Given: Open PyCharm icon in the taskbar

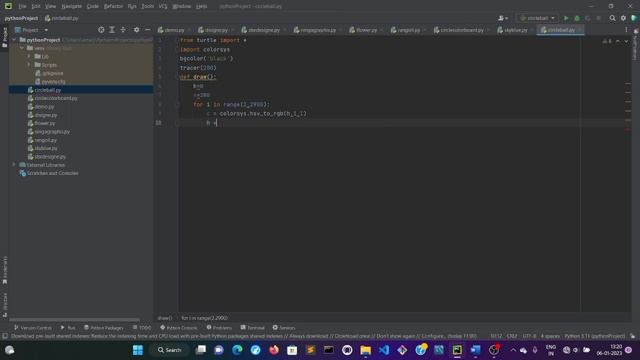Looking at the screenshot, I should pyautogui.click(x=457, y=350).
